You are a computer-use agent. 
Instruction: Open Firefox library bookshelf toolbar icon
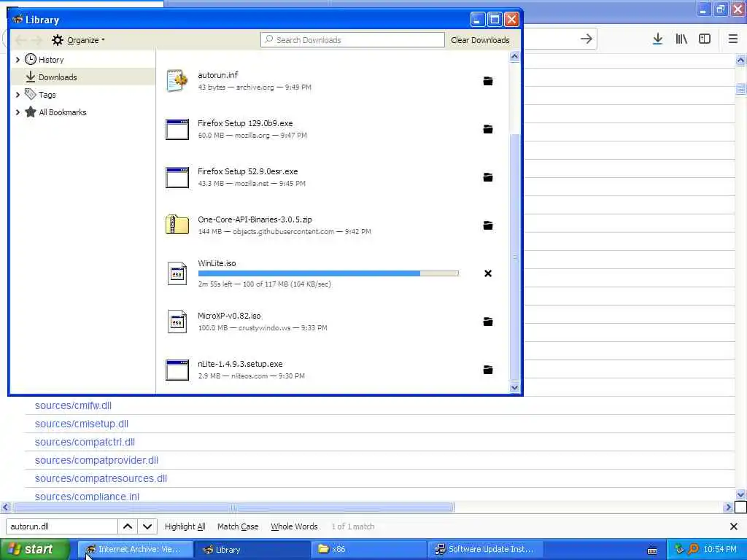(681, 39)
